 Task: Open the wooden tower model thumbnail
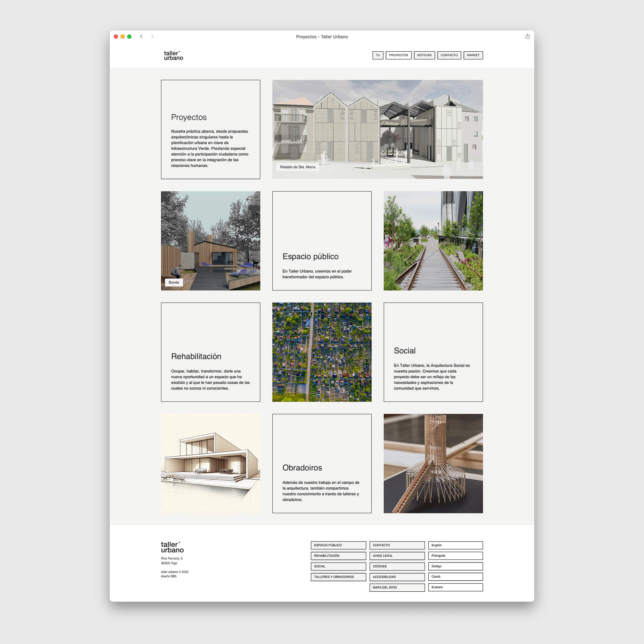tap(433, 463)
